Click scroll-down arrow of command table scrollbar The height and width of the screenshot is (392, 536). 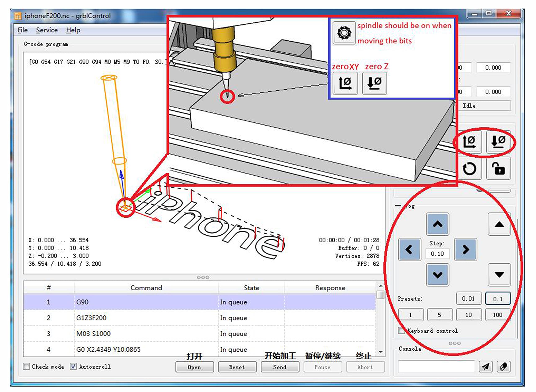point(380,352)
